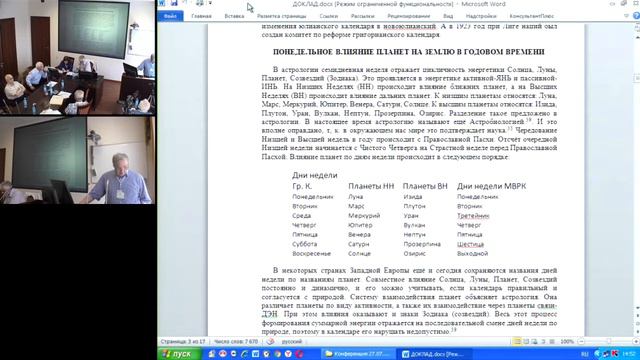Click the clock in system tray

coord(629,354)
